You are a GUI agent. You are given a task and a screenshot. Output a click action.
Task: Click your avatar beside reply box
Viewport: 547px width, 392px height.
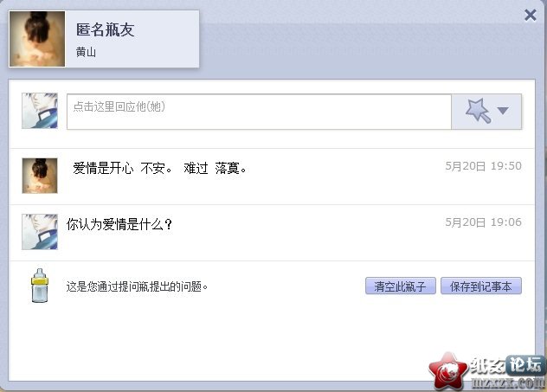40,111
